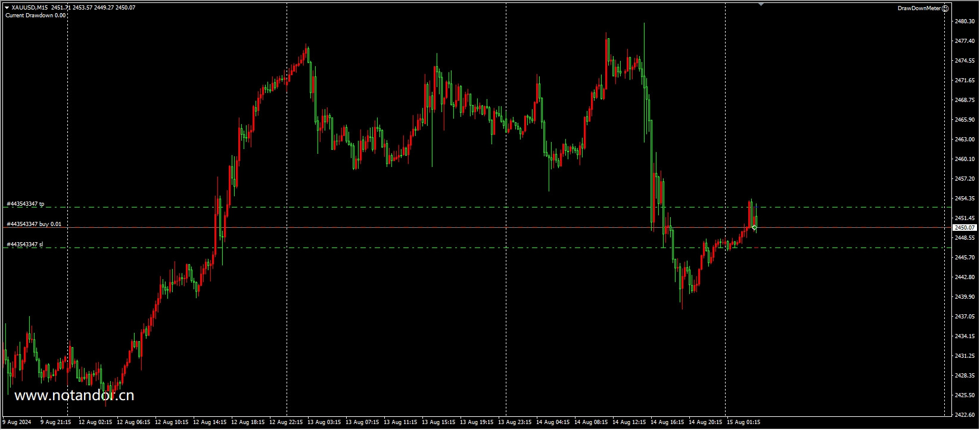Screen dimensions: 980x430
Task: Click the 2460.10 price axis label
Action: tap(965, 159)
